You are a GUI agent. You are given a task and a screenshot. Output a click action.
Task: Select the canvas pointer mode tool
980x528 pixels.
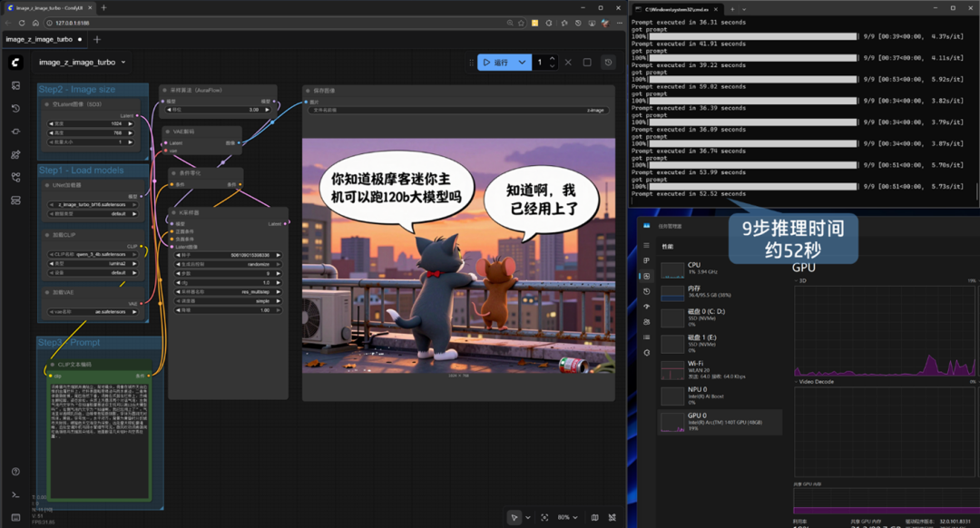[514, 517]
